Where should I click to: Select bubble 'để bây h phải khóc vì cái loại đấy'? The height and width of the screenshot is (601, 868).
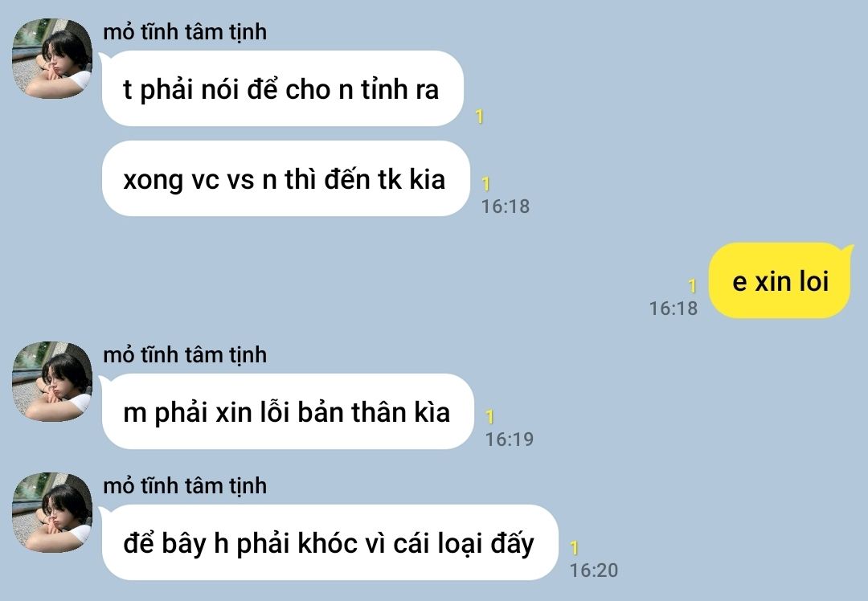click(330, 542)
